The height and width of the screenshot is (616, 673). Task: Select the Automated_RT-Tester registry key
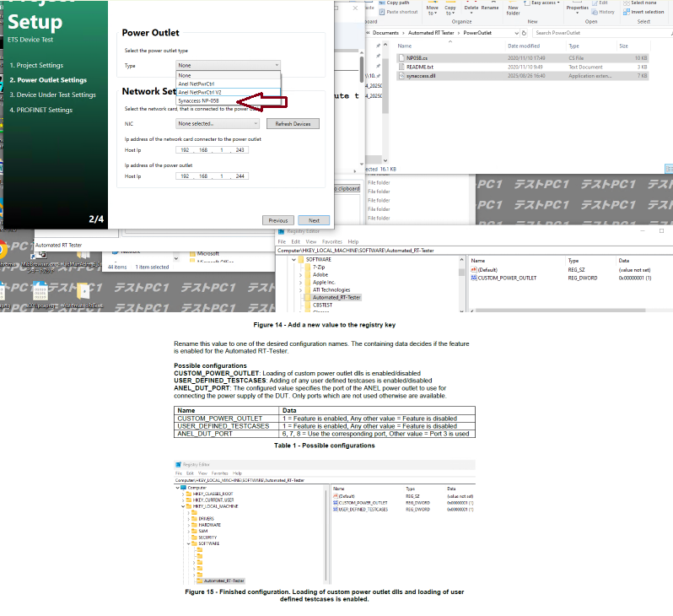click(336, 298)
